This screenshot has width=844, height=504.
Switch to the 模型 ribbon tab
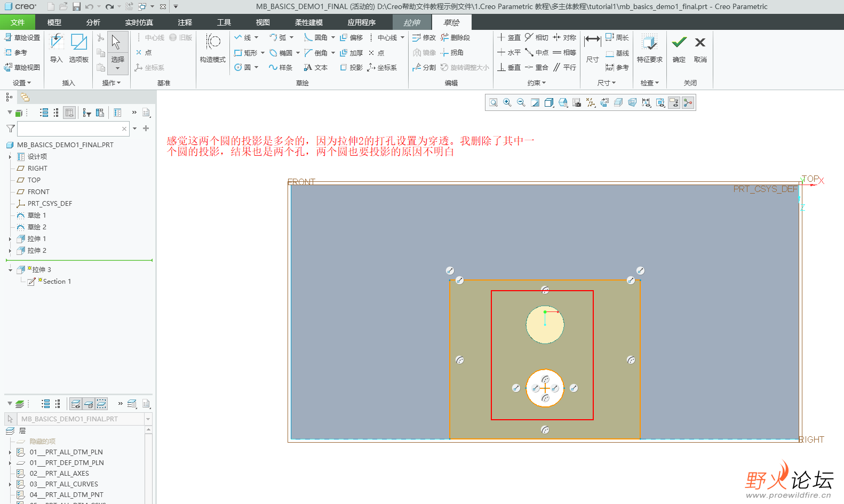click(x=54, y=22)
